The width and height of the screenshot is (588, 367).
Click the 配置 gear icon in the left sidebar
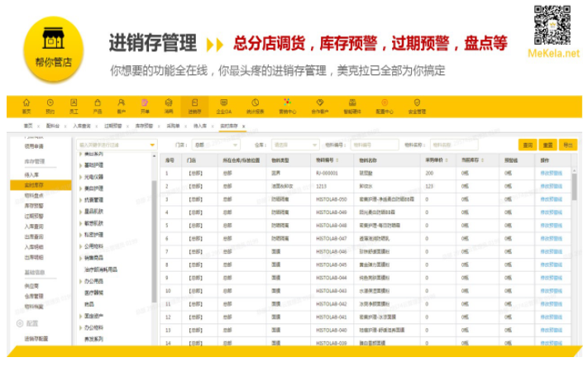click(x=20, y=323)
